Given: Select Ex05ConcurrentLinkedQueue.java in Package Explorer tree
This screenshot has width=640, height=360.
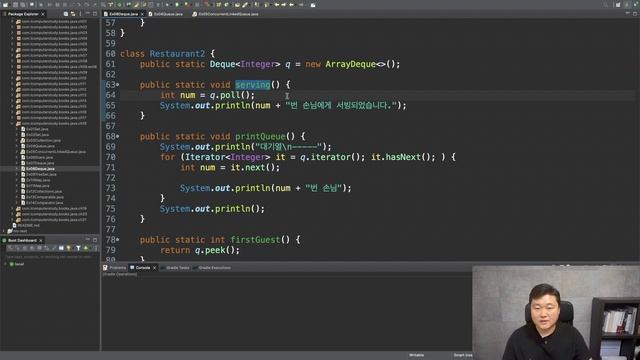Looking at the screenshot, I should click(x=56, y=151).
